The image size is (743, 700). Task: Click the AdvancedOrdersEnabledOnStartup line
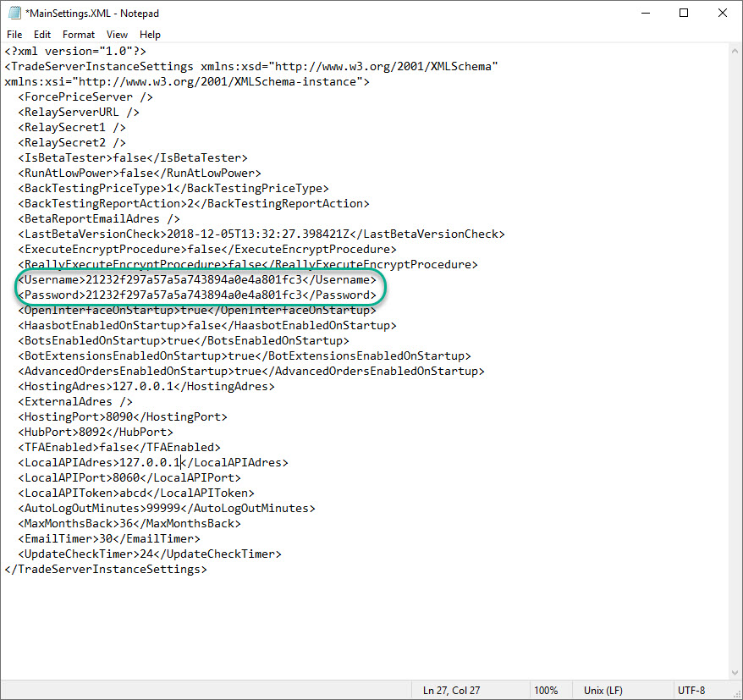[x=251, y=371]
